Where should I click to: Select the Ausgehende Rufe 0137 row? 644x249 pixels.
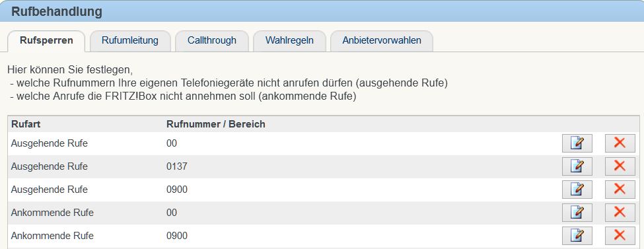coord(324,166)
